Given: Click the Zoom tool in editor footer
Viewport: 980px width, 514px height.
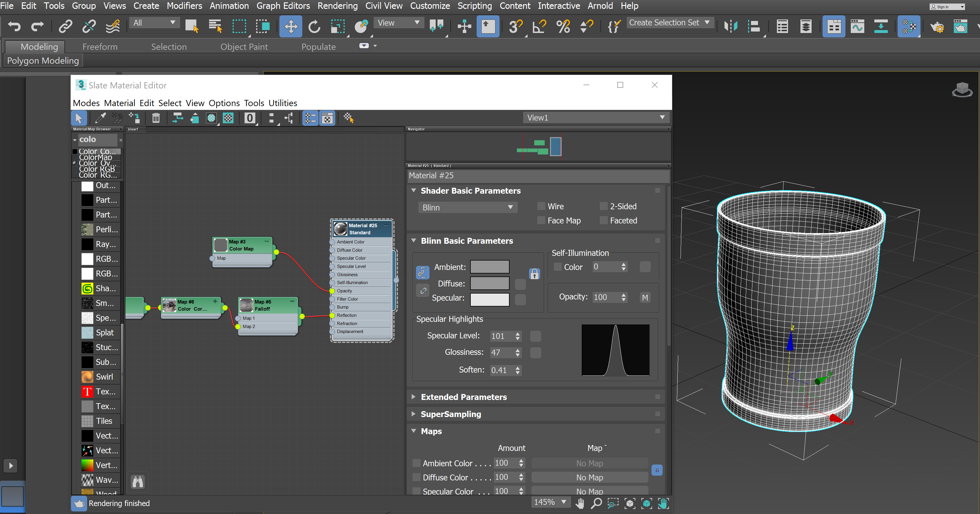Looking at the screenshot, I should pyautogui.click(x=596, y=503).
